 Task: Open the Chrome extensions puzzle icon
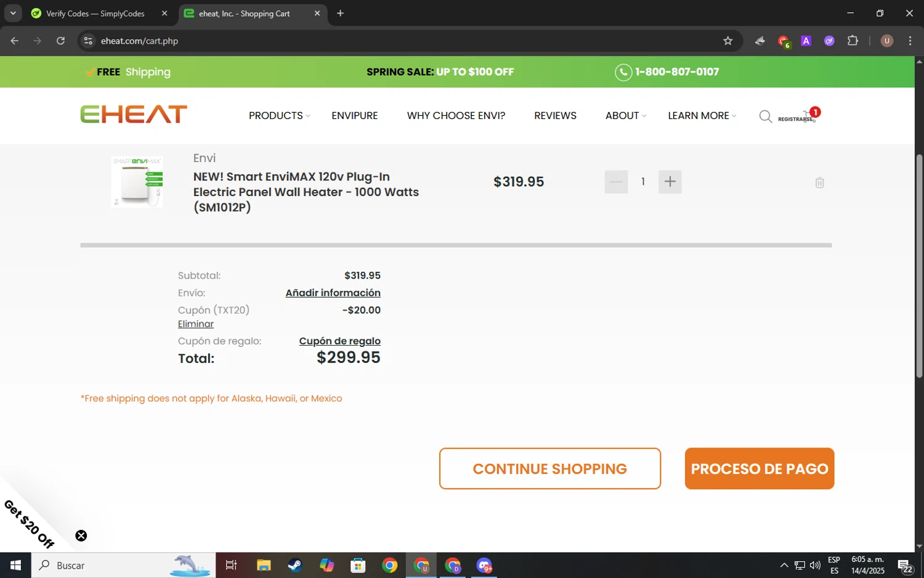pos(853,41)
